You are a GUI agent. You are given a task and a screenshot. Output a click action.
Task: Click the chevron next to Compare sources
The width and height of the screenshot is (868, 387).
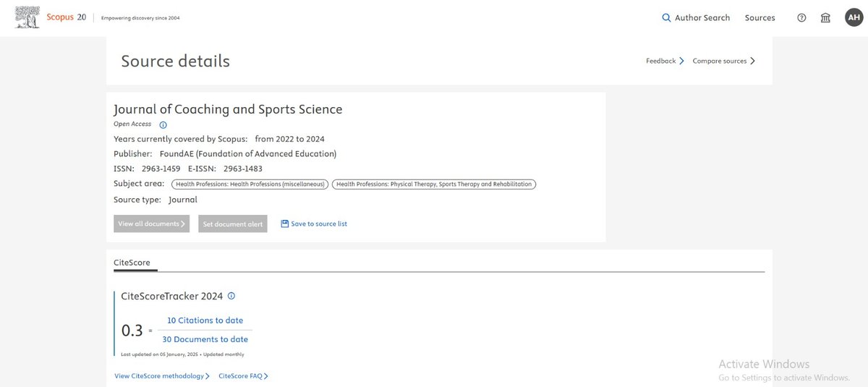pyautogui.click(x=752, y=61)
